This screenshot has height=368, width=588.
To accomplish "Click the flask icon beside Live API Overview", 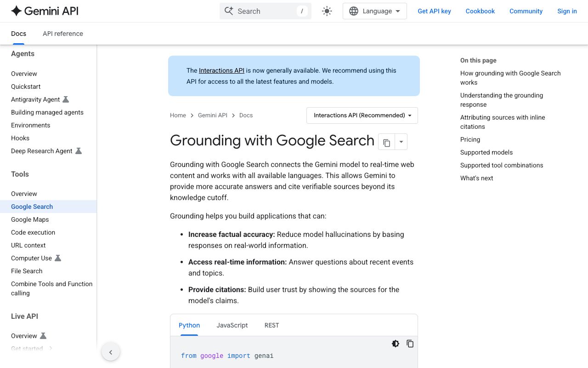I will click(x=43, y=336).
